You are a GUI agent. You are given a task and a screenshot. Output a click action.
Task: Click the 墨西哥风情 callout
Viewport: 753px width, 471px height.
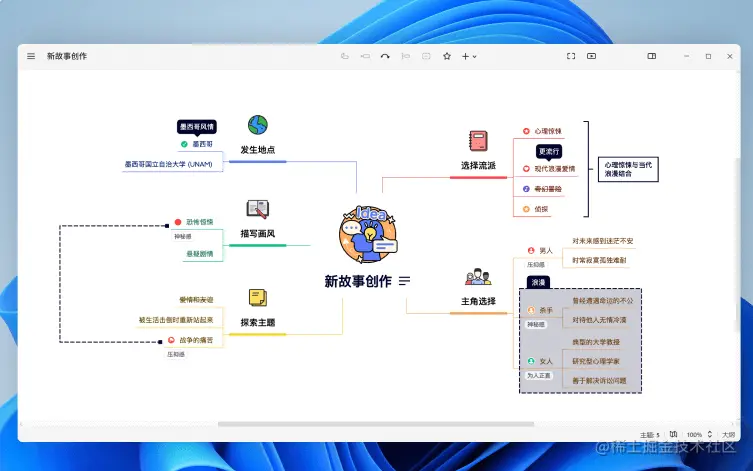pyautogui.click(x=197, y=127)
